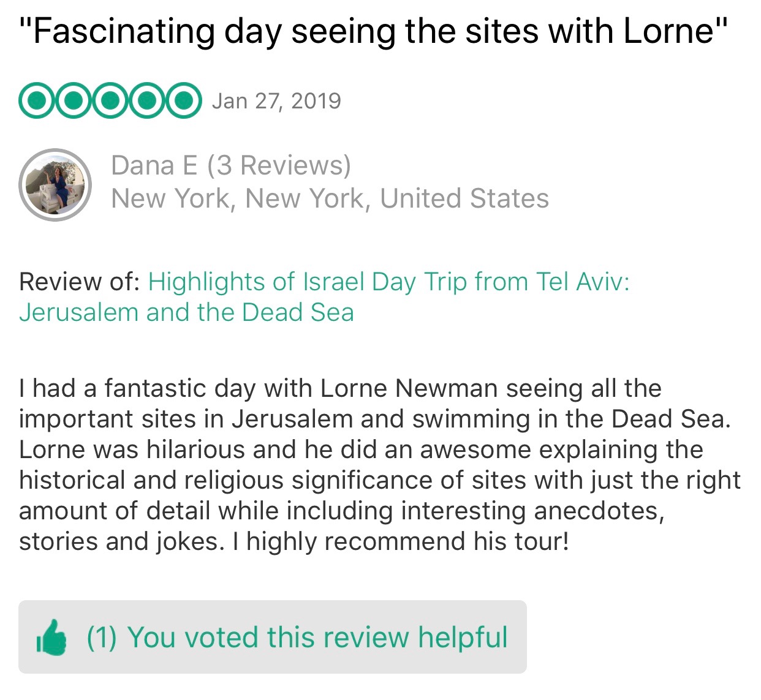This screenshot has height=700, width=761.
Task: Click the middle rating bubble
Action: point(110,100)
